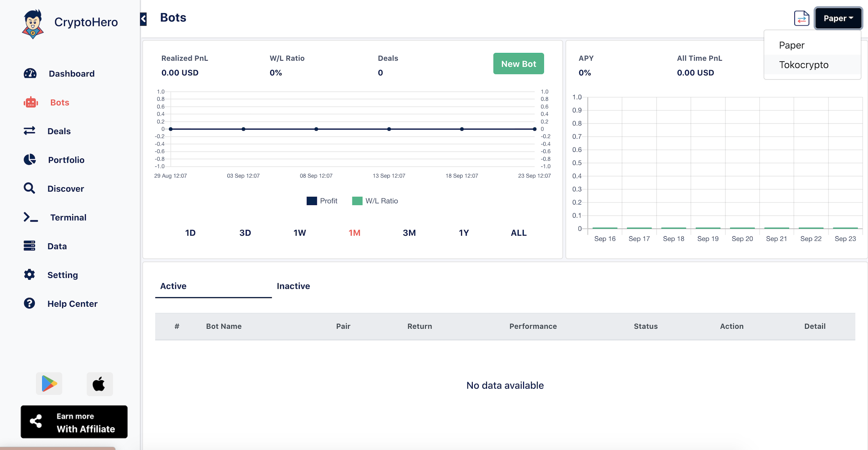
Task: Open Setting gear icon
Action: (x=29, y=275)
